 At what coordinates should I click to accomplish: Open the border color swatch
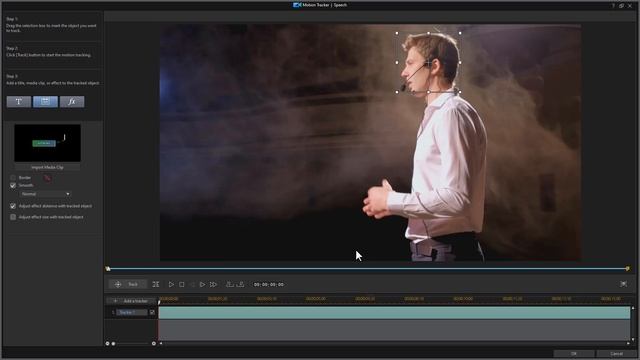(x=47, y=178)
